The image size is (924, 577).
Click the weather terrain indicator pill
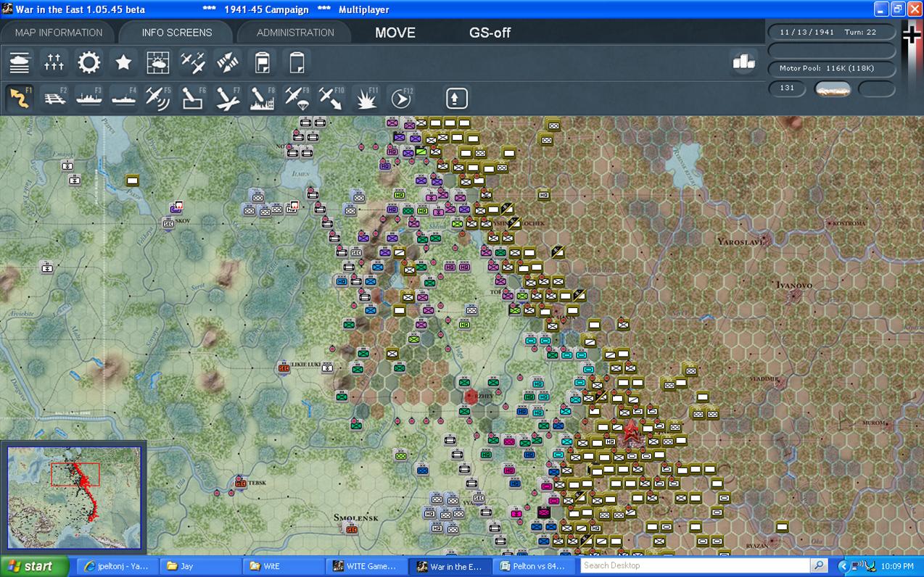click(x=833, y=88)
